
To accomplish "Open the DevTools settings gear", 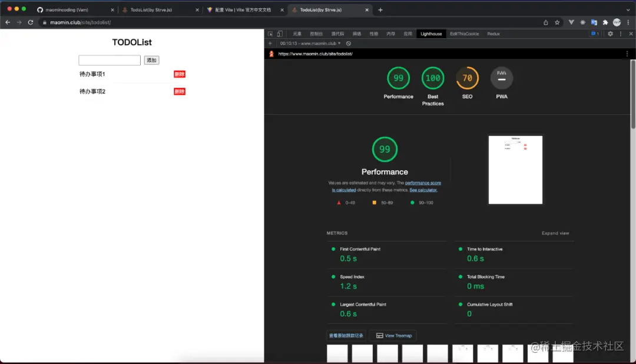I will tap(611, 34).
